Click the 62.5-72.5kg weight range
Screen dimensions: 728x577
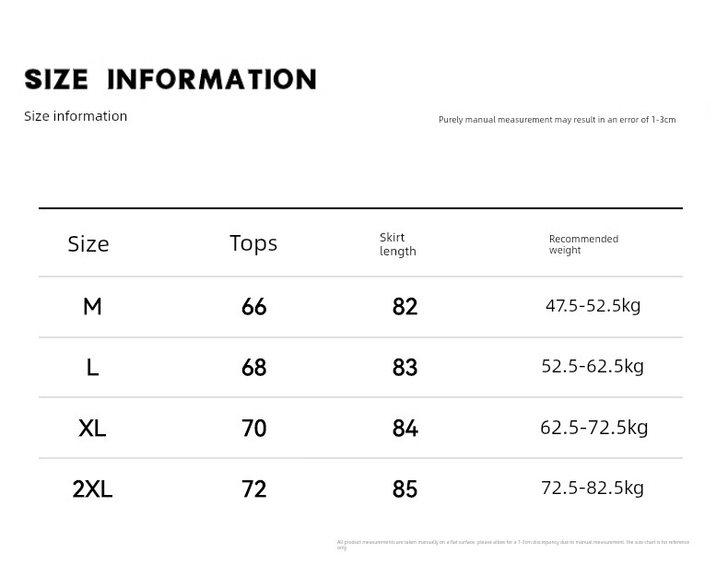point(593,428)
